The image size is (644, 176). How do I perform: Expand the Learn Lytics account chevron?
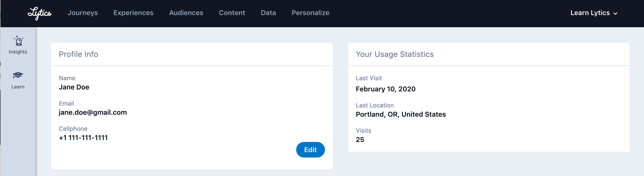[615, 14]
